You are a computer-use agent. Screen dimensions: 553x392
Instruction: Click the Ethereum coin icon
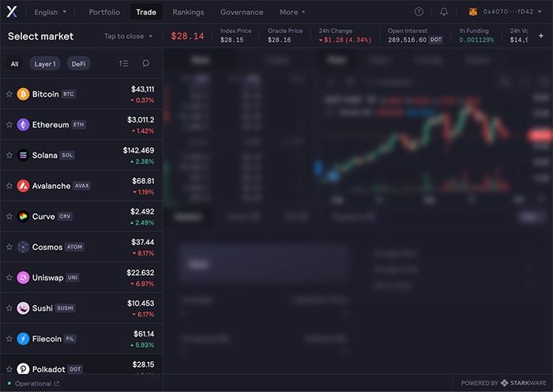click(x=23, y=125)
